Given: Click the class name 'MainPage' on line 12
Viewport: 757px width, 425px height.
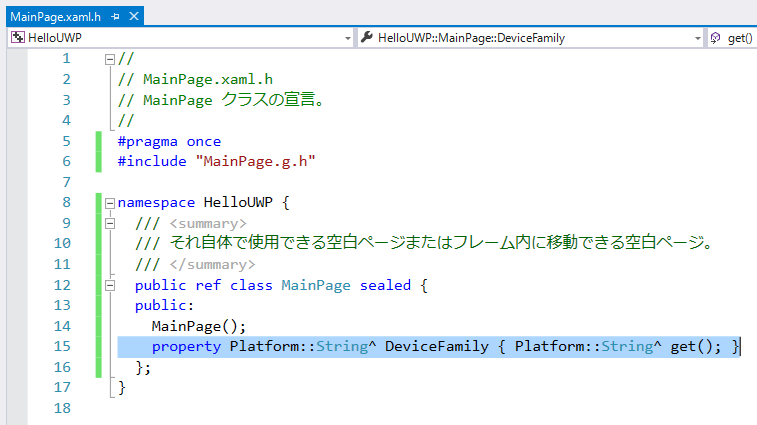Looking at the screenshot, I should pyautogui.click(x=316, y=285).
